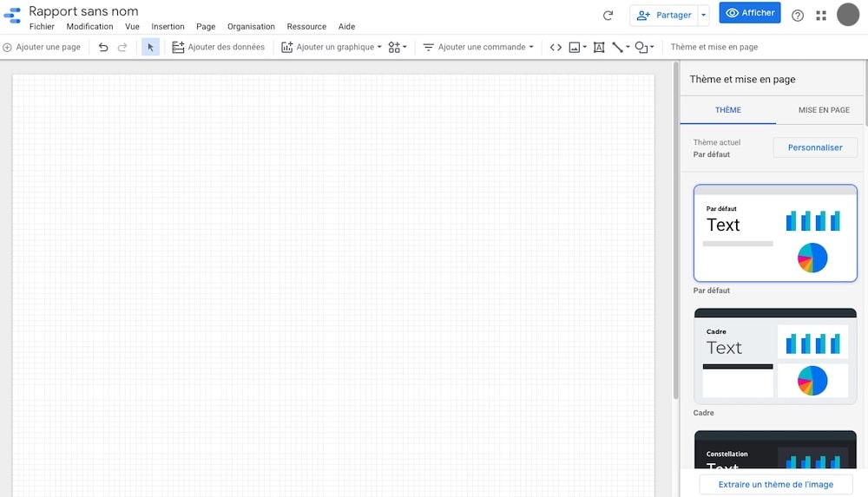Screen dimensions: 868x497
Task: Open the Ajouter un graphique dropdown
Action: (x=332, y=47)
